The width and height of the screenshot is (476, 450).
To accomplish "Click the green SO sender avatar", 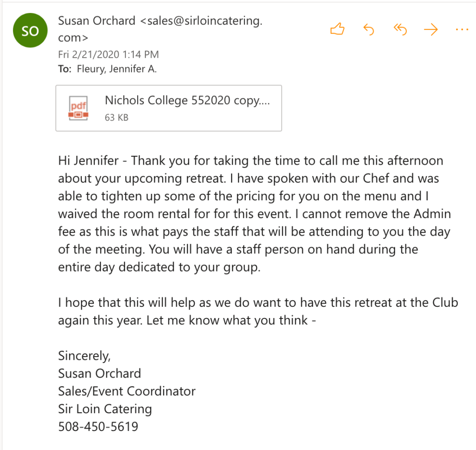I will 31,31.
